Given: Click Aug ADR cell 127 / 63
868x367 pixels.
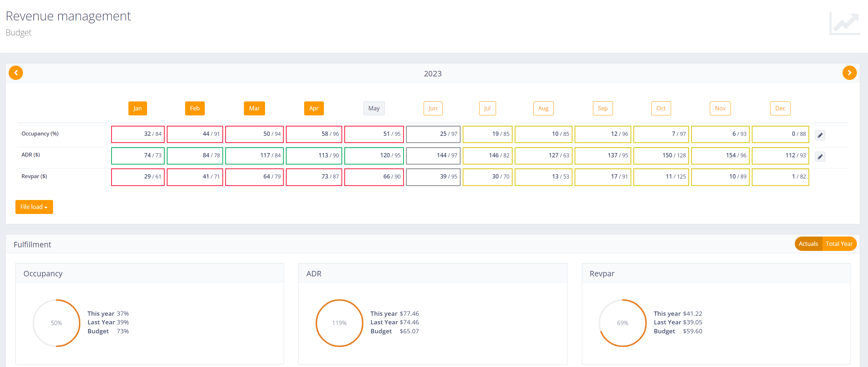Looking at the screenshot, I should click(543, 156).
